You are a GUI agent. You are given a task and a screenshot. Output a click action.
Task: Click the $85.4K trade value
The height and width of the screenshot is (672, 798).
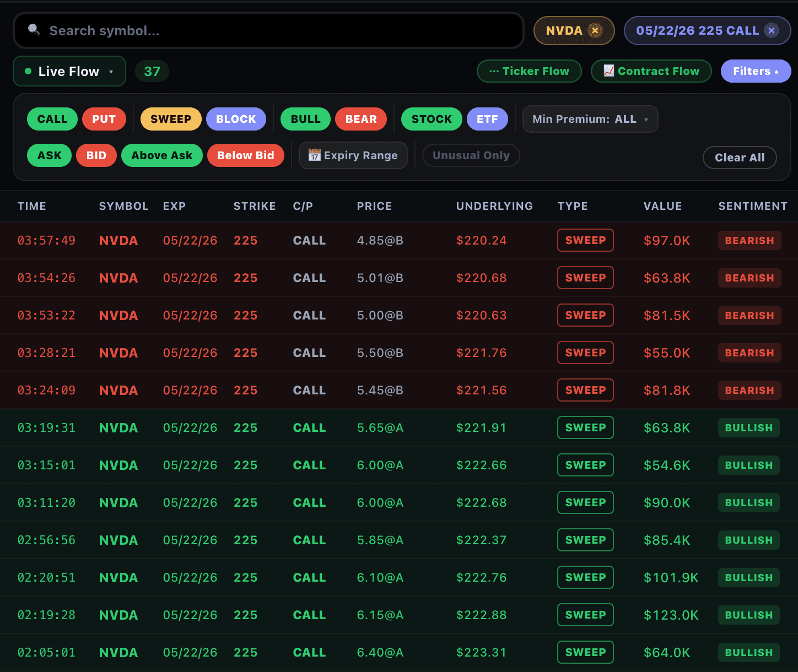(x=667, y=540)
